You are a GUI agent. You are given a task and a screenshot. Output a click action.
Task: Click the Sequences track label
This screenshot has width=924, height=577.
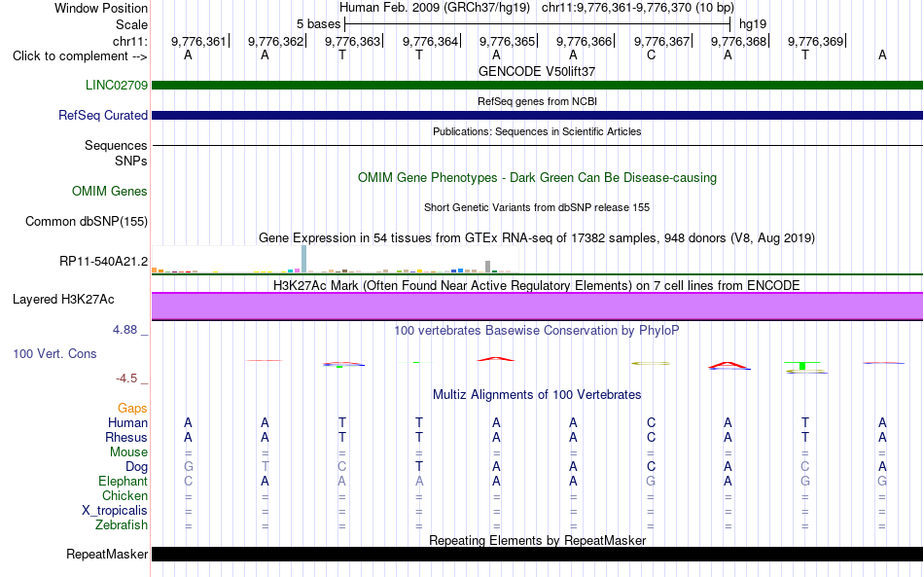point(116,146)
